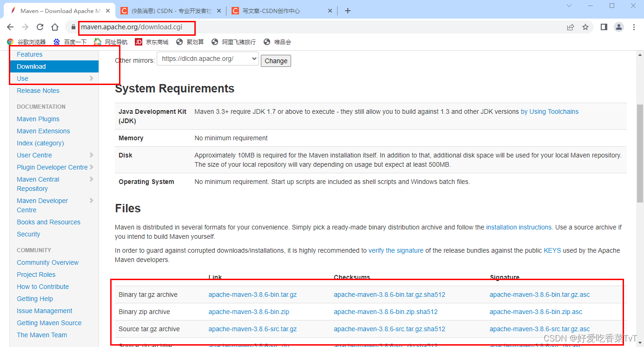Expand the Plugin Developer Centre arrow
Screen dimensions: 644x347
point(92,167)
